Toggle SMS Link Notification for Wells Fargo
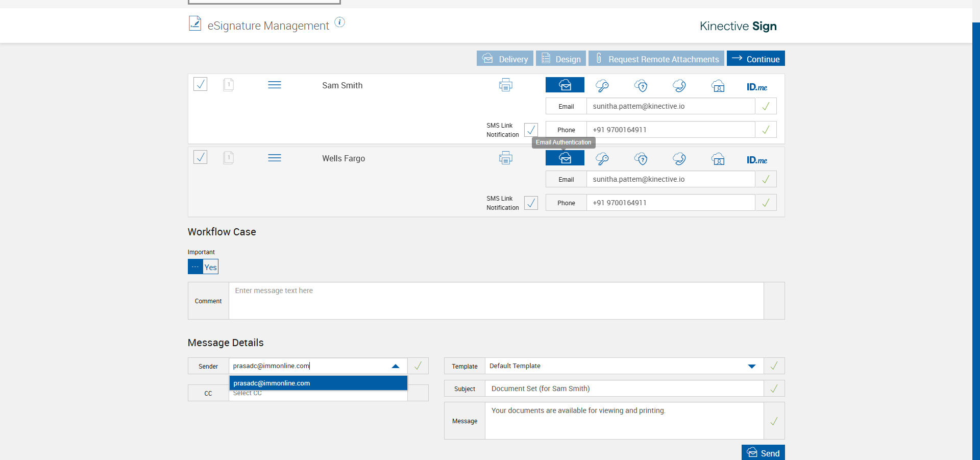 pyautogui.click(x=531, y=203)
